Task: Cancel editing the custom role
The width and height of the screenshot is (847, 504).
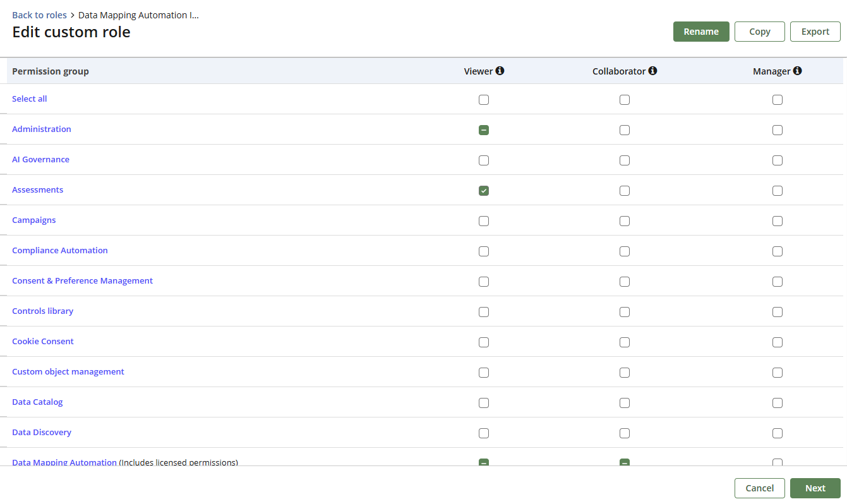Action: (759, 488)
